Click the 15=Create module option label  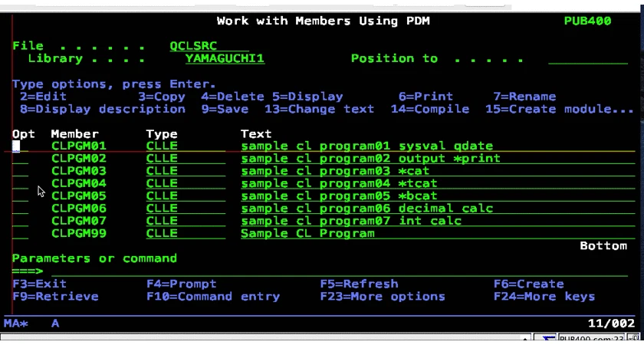560,109
